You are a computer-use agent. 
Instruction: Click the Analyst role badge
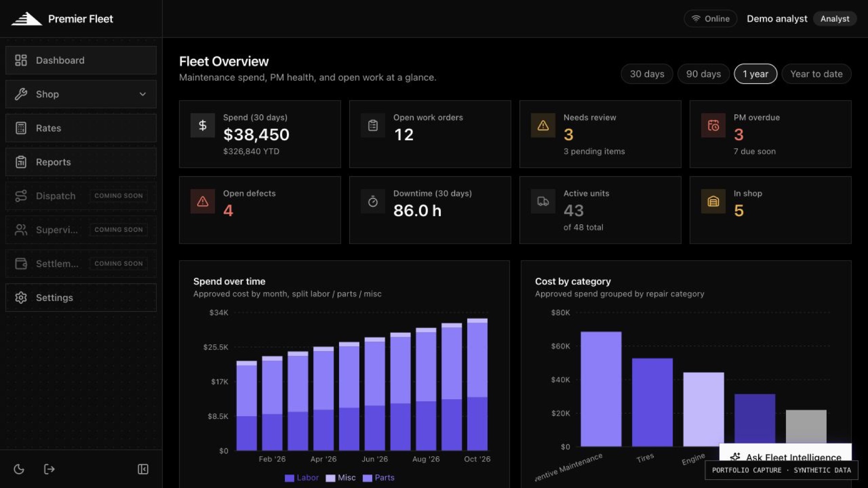tap(835, 19)
